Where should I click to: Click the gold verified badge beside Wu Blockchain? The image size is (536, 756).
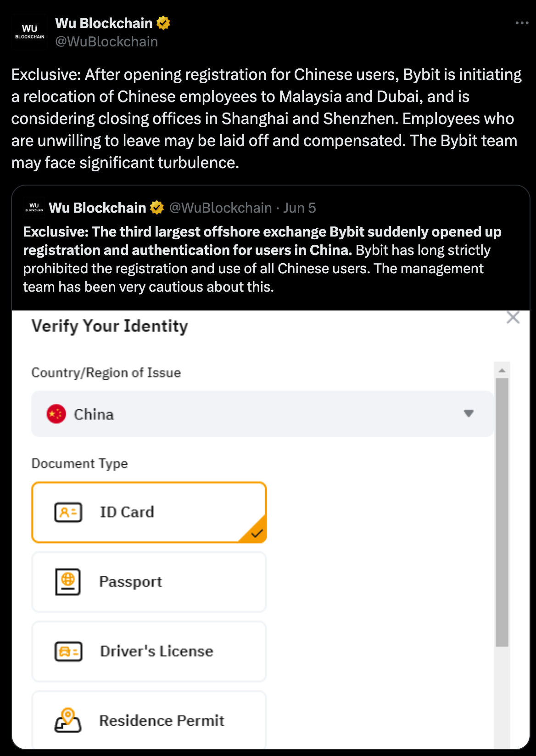tap(163, 23)
